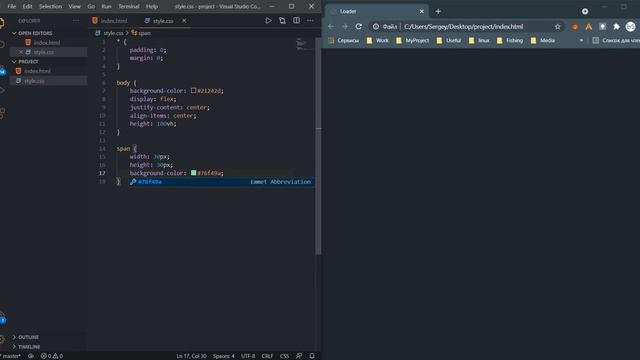Image resolution: width=640 pixels, height=360 pixels.
Task: Open the Work bookmarks folder
Action: pos(378,40)
